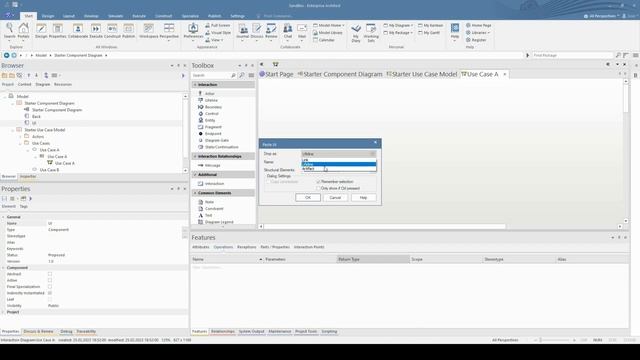The height and width of the screenshot is (360, 640).
Task: Click the Help ribbon icon
Action: click(x=455, y=32)
